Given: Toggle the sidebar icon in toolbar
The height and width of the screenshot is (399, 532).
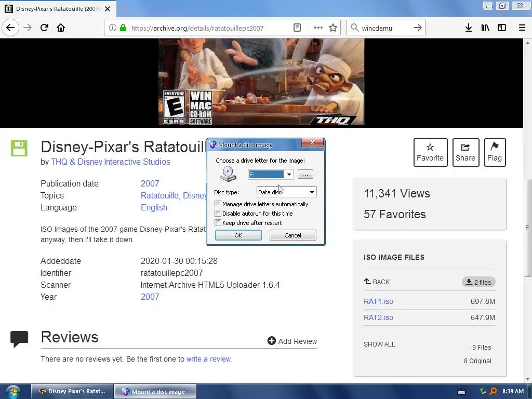Looking at the screenshot, I should click(x=502, y=28).
